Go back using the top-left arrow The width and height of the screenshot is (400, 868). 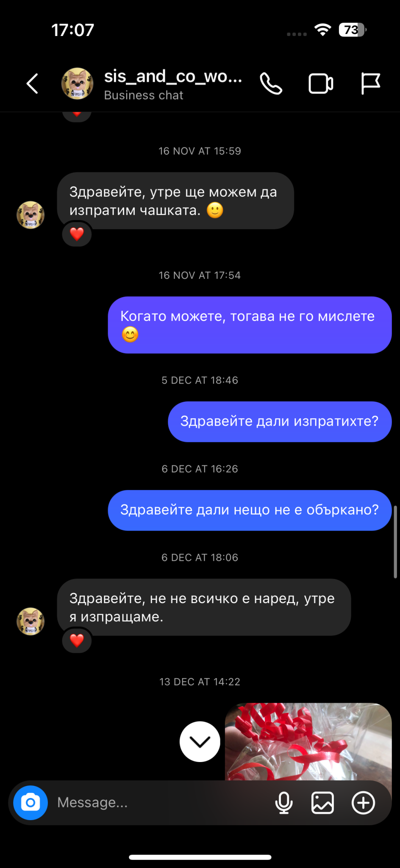(33, 83)
